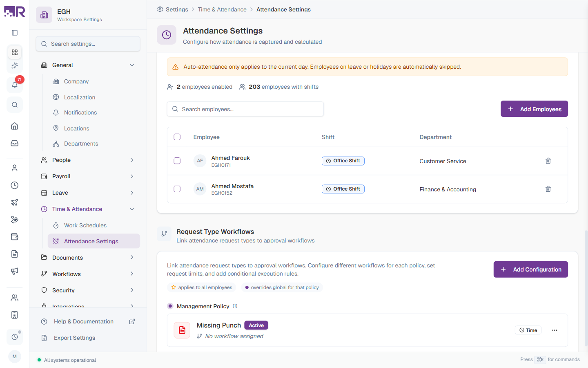Expand the Workflows section chevron
This screenshot has height=368, width=588.
coord(132,274)
